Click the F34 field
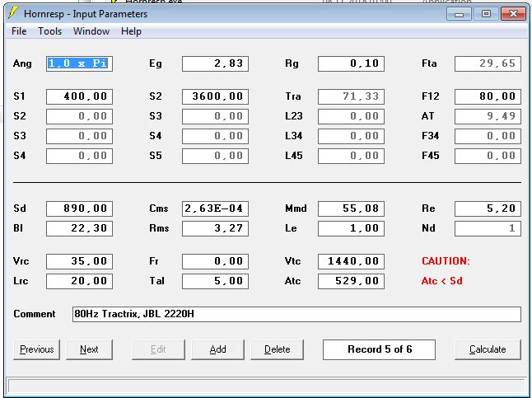 [x=488, y=136]
